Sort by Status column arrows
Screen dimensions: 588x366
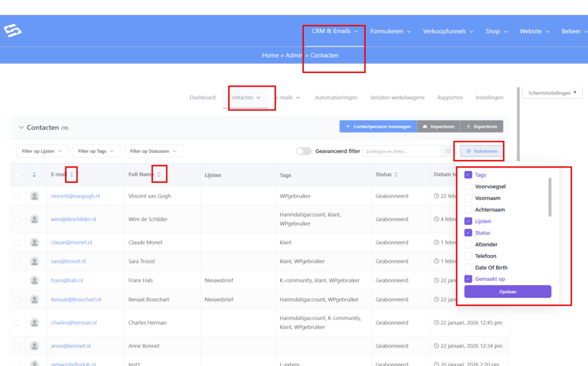coord(396,174)
